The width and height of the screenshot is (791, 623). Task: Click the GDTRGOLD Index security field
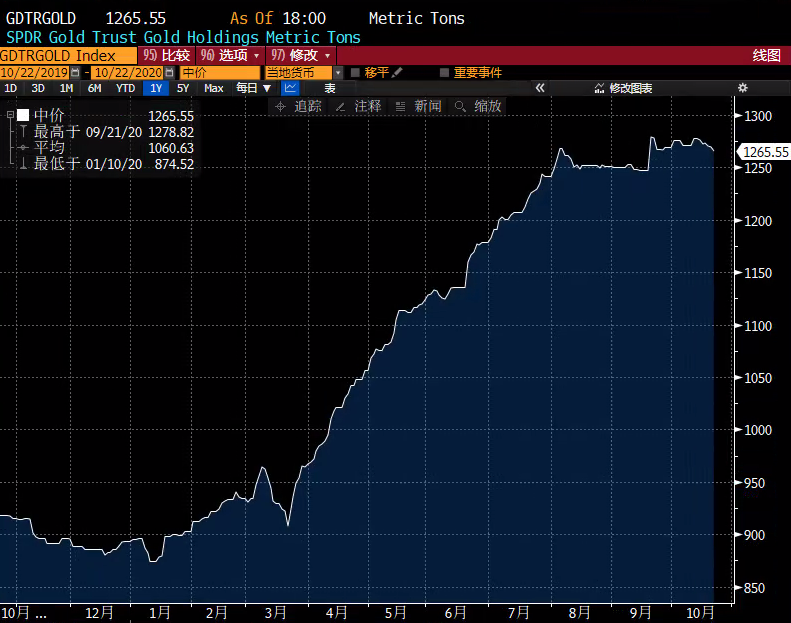point(68,55)
